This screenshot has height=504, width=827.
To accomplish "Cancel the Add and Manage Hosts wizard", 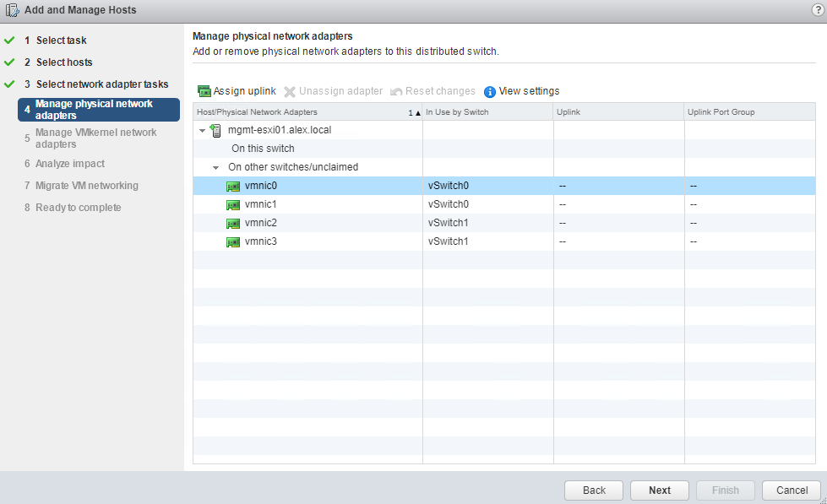I will click(792, 490).
